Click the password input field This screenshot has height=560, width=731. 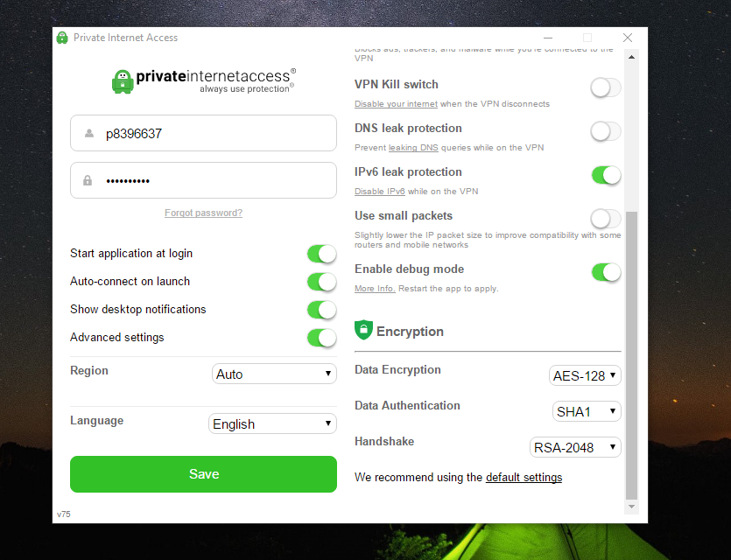(x=203, y=180)
